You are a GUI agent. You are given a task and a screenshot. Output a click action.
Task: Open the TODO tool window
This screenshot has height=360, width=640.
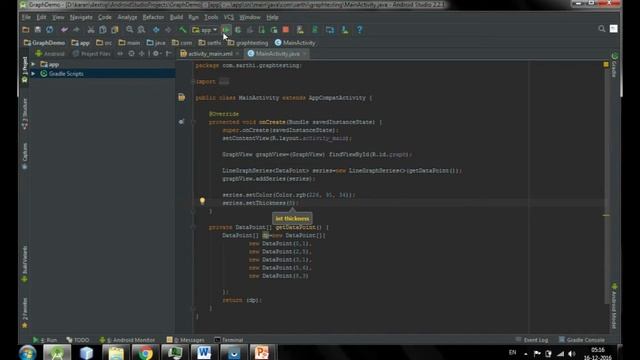pyautogui.click(x=78, y=340)
